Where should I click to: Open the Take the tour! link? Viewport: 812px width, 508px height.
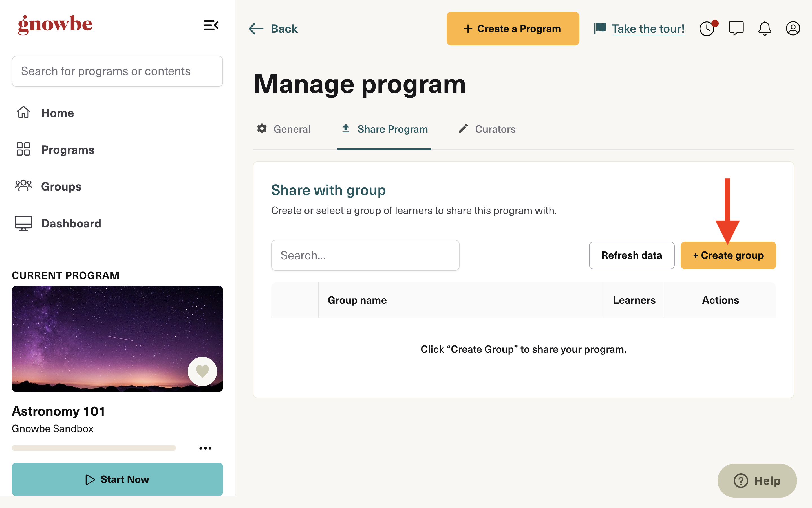tap(648, 29)
